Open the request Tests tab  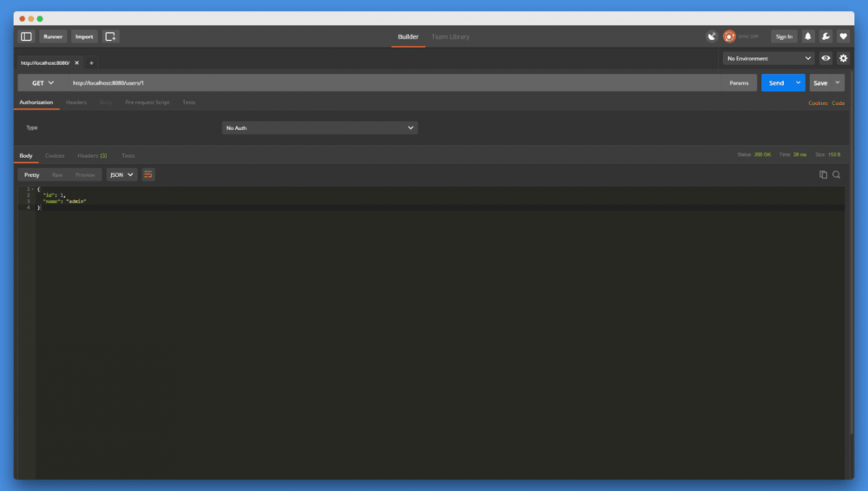coord(188,102)
